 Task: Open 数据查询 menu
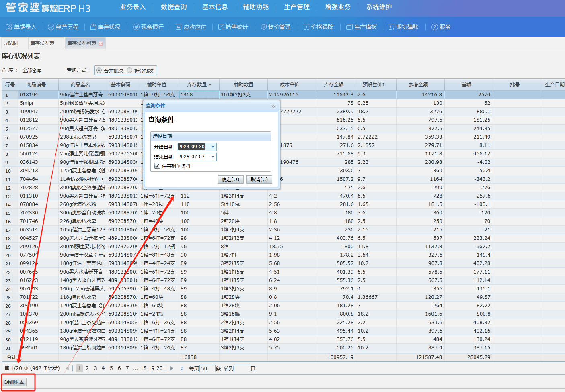[x=174, y=7]
